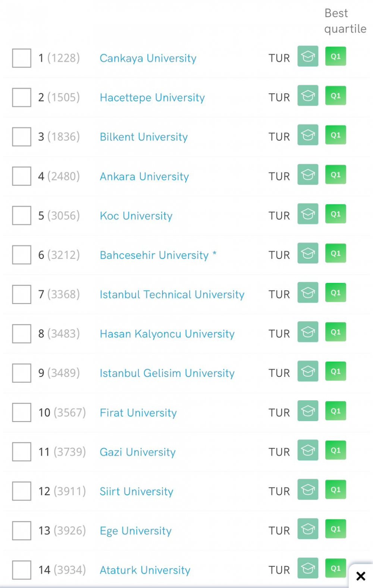Click the Q1 badge for Ataturk University
The image size is (373, 588).
point(336,568)
